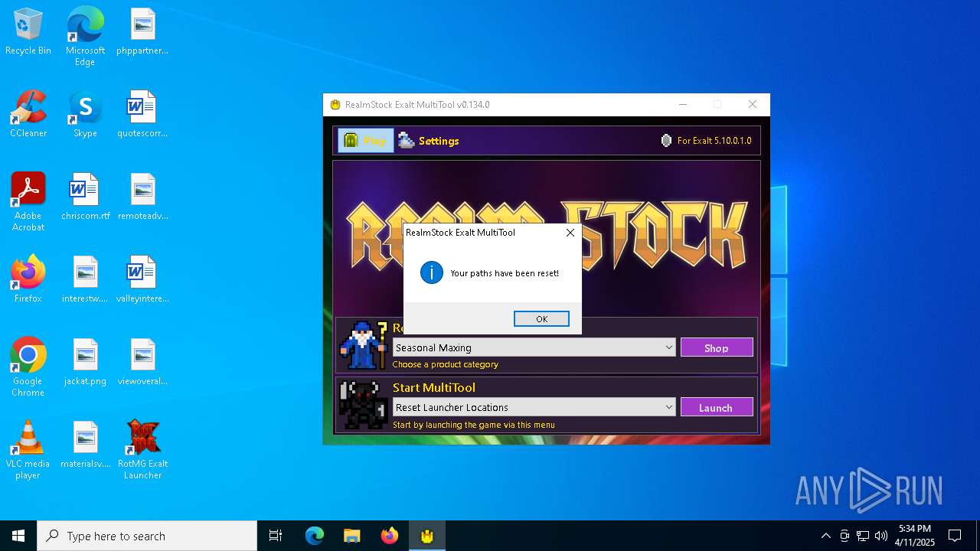Select the Microsoft Edge desktop shortcut
This screenshot has height=551, width=980.
point(85,37)
